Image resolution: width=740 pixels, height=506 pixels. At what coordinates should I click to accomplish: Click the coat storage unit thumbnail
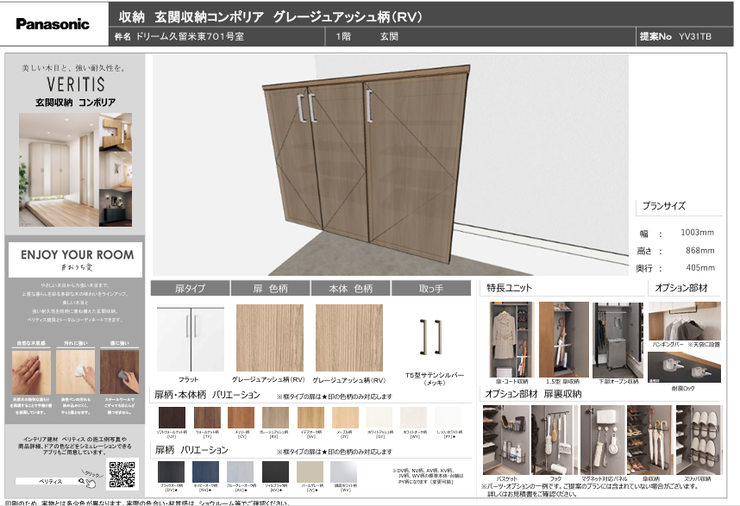510,339
